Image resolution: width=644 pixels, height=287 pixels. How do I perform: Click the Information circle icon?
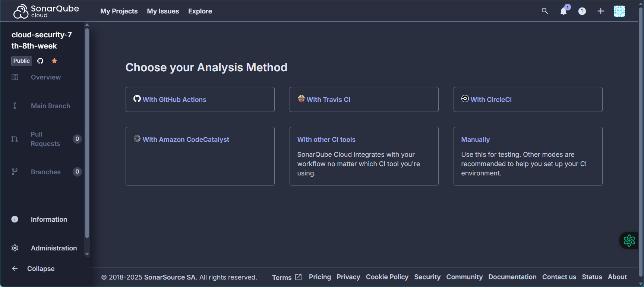(x=15, y=219)
